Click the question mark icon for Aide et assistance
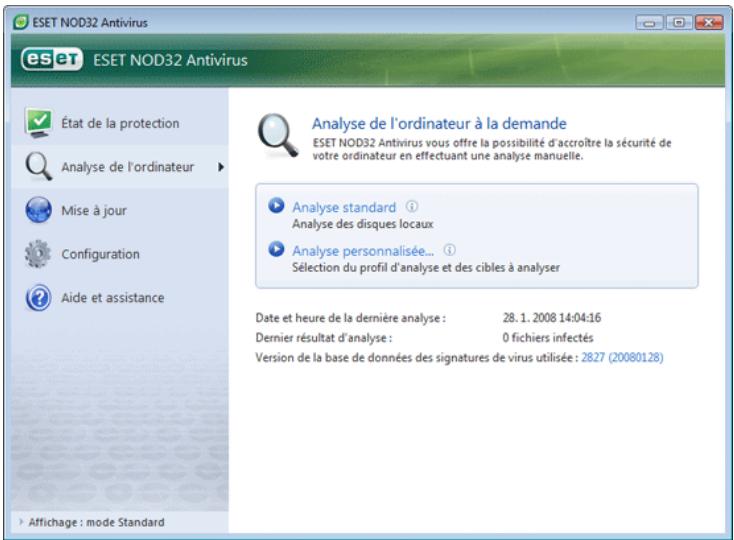This screenshot has height=540, width=734. click(x=38, y=298)
